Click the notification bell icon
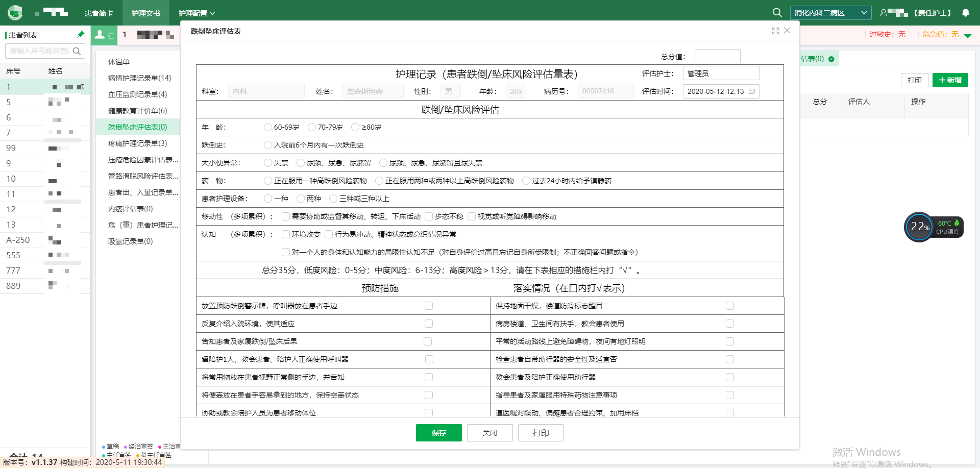980x468 pixels. pos(966,13)
